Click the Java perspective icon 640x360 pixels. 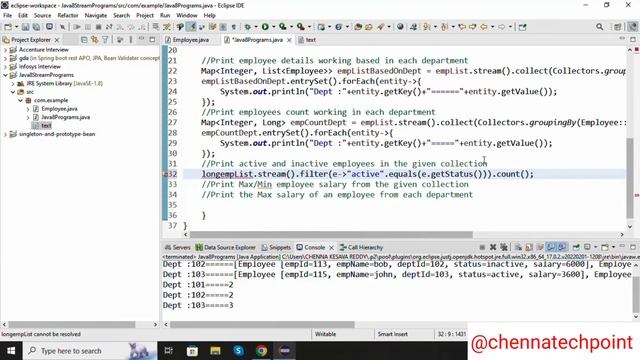pyautogui.click(x=632, y=27)
